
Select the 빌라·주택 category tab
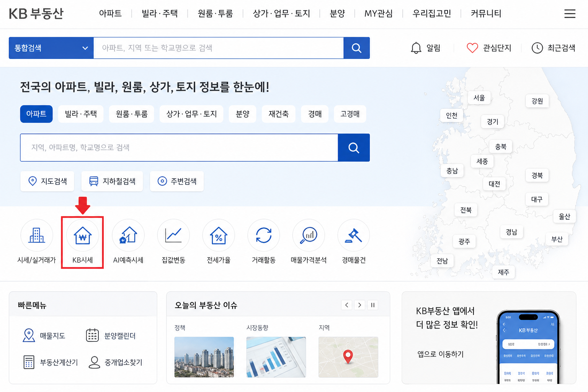pos(81,114)
